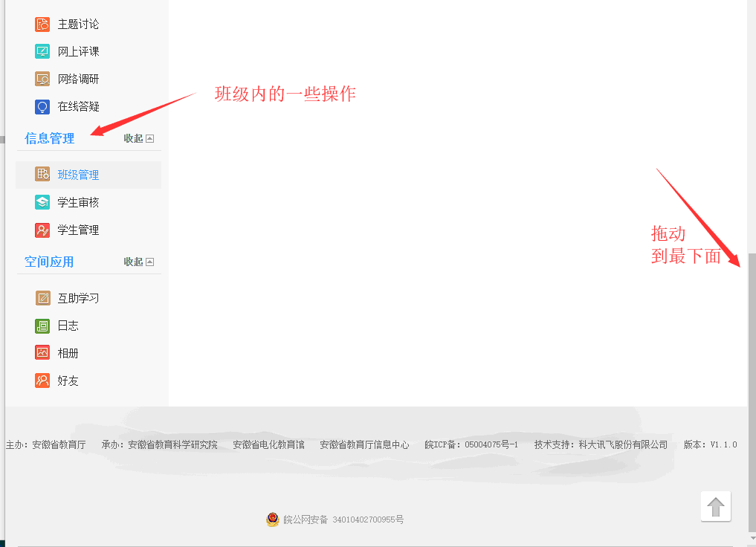The image size is (756, 547).
Task: Select 班级管理 in the sidebar
Action: point(88,175)
